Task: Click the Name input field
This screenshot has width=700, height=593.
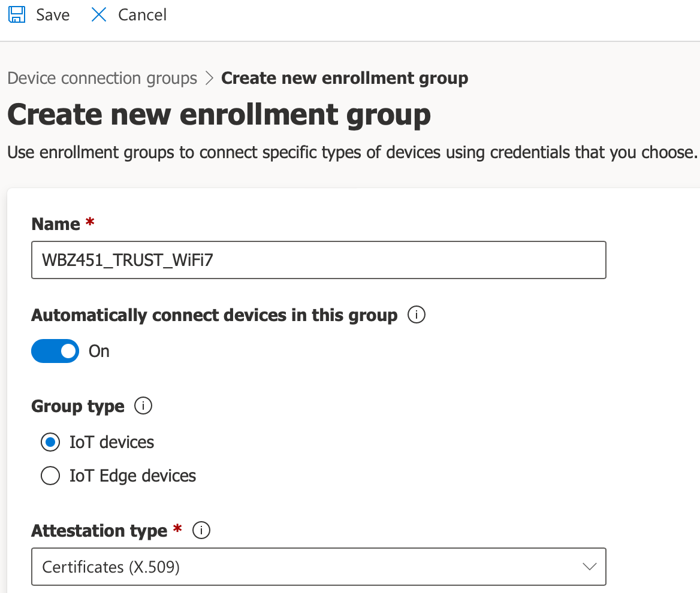Action: (x=319, y=260)
